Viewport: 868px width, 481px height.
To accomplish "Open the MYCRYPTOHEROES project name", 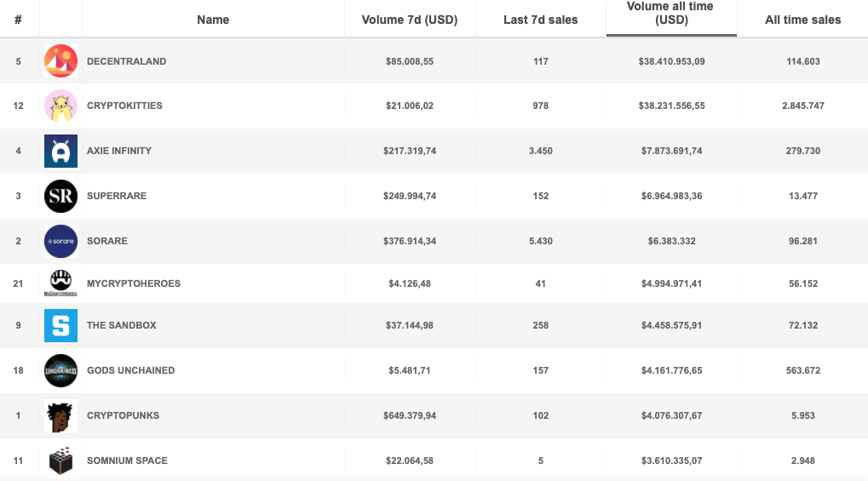I will point(134,283).
